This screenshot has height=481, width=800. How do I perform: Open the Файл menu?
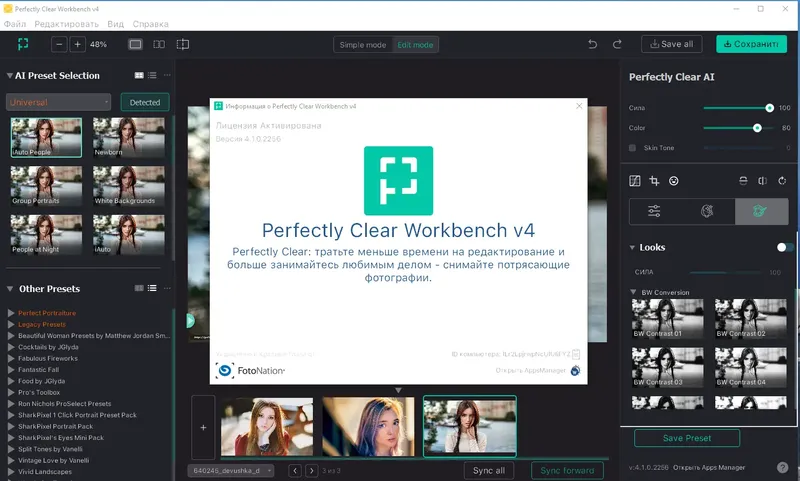tap(15, 24)
